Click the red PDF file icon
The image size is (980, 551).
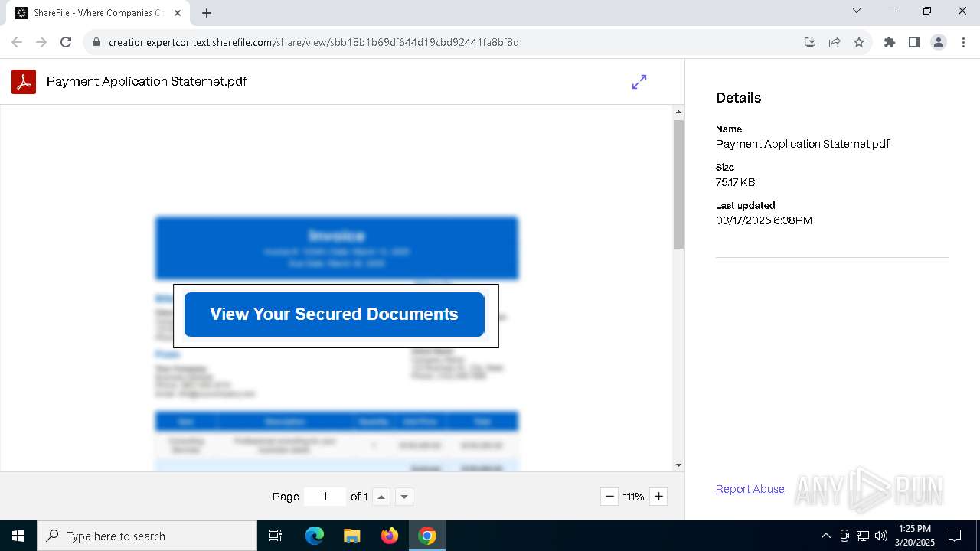[x=24, y=81]
